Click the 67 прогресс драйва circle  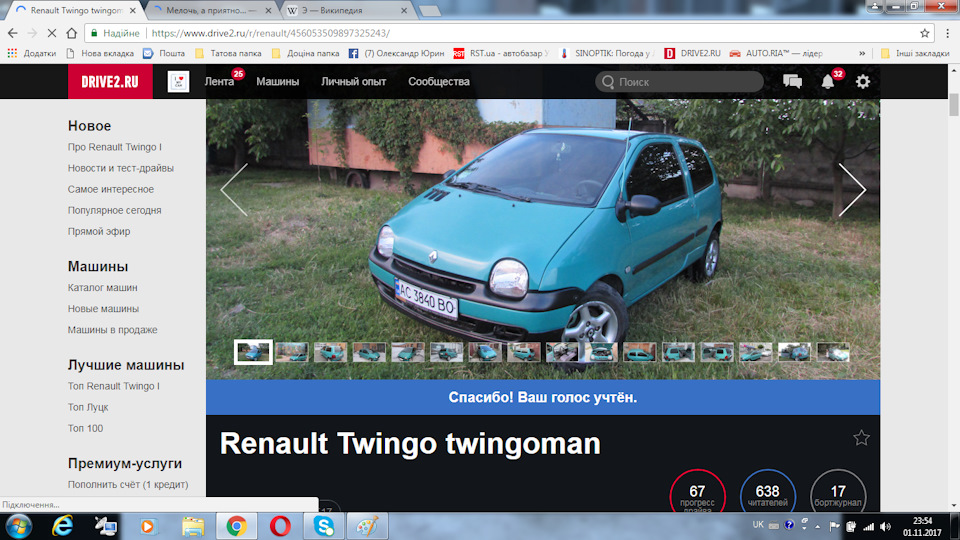coord(697,492)
